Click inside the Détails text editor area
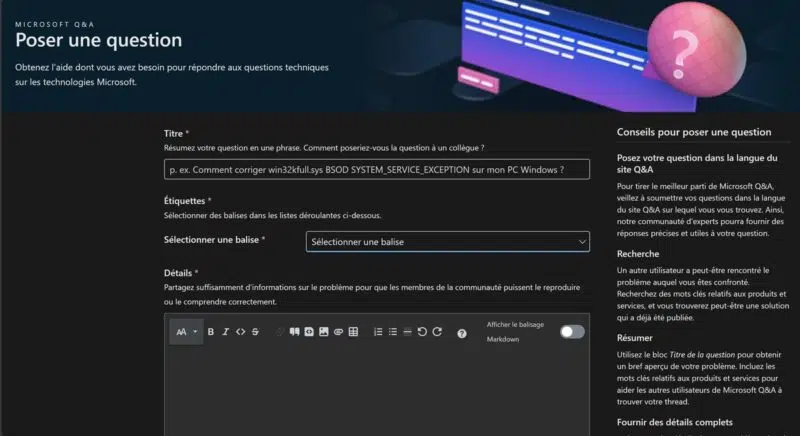800x436 pixels. pyautogui.click(x=377, y=393)
